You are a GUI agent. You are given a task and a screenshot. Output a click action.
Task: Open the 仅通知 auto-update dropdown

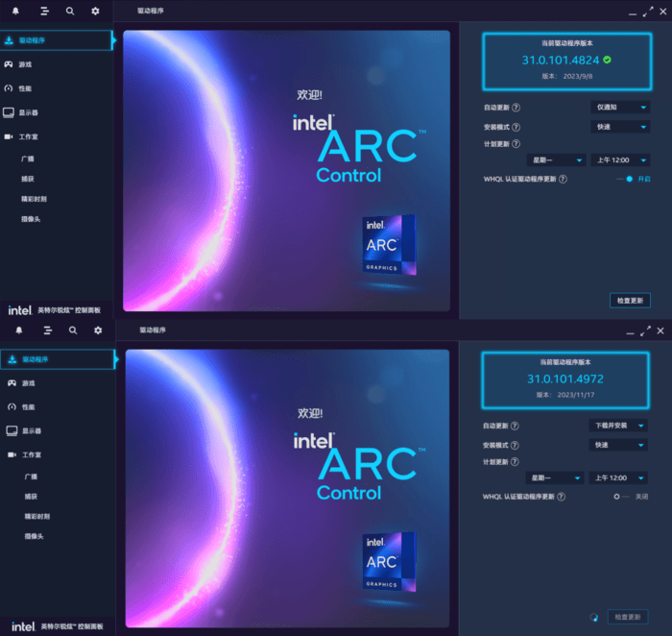(x=620, y=108)
